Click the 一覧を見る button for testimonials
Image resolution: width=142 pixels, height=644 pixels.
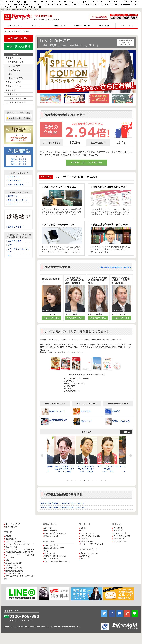126,432
